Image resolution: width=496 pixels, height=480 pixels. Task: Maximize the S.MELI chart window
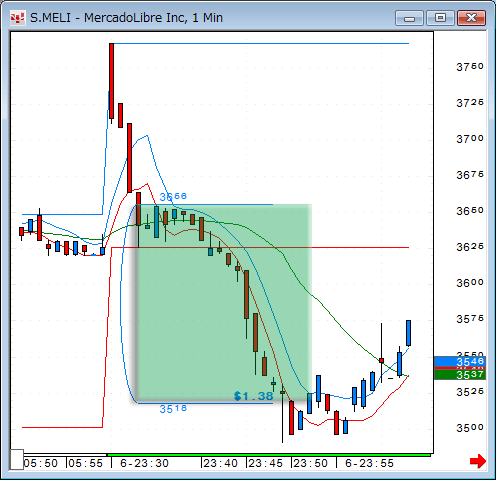click(x=440, y=18)
